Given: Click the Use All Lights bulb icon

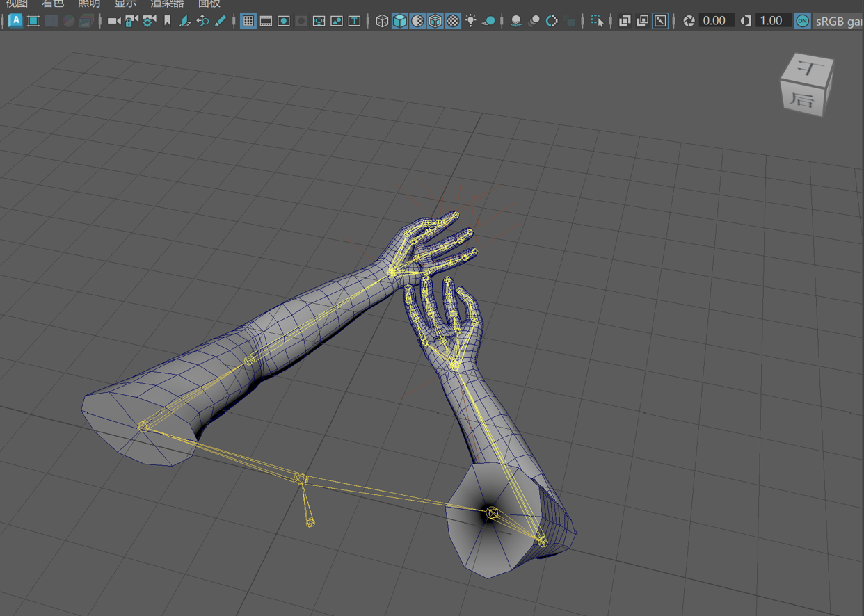Looking at the screenshot, I should 471,21.
